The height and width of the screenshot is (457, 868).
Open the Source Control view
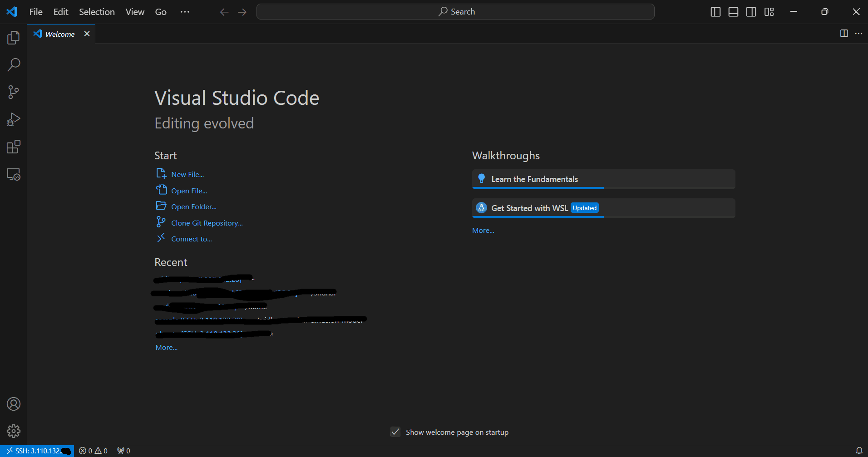click(14, 93)
